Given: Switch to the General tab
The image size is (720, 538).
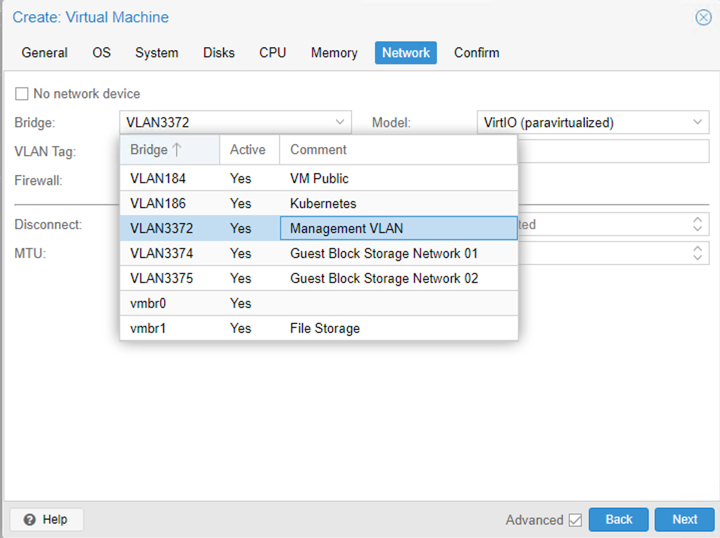Looking at the screenshot, I should point(45,53).
